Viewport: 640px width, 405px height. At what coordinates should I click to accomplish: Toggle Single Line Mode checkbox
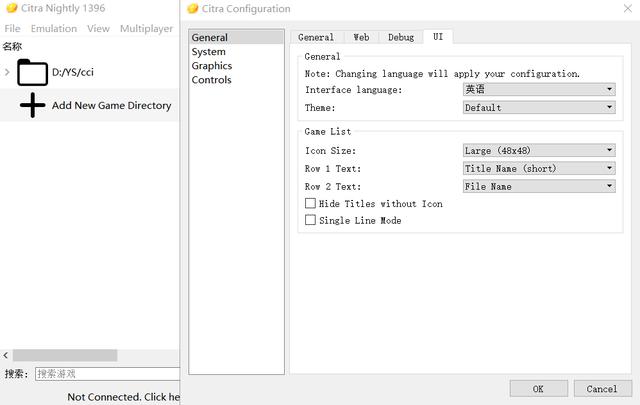coord(310,220)
